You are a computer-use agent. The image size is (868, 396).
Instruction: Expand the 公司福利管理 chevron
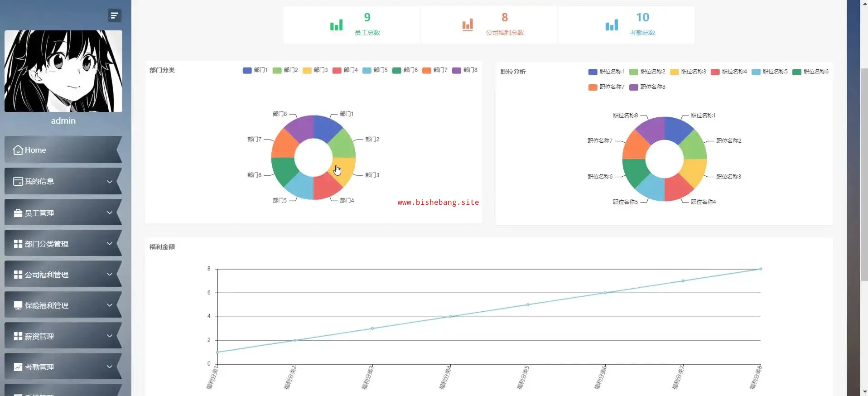(109, 274)
